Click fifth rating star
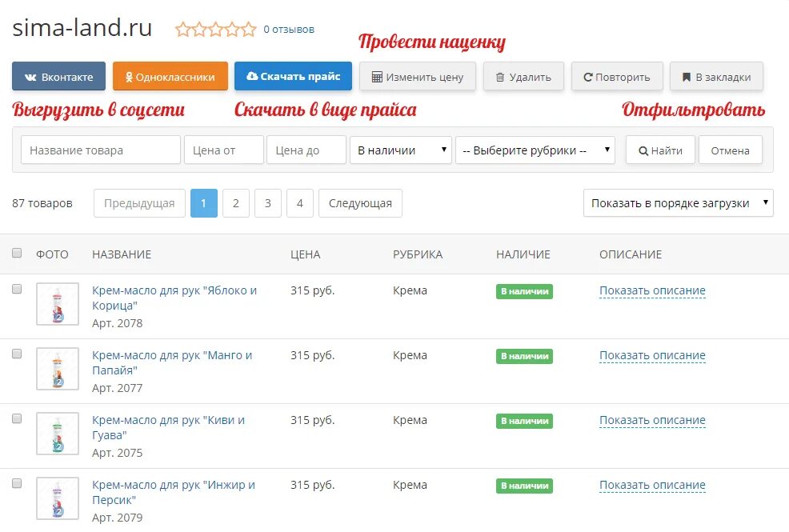This screenshot has height=532, width=789. 249,30
